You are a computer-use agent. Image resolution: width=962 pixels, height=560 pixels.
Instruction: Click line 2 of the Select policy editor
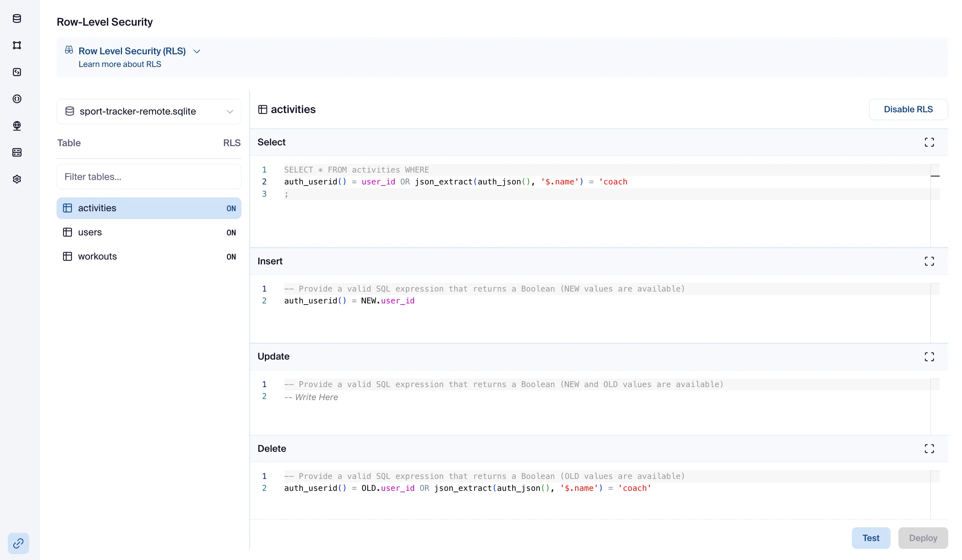(x=456, y=181)
